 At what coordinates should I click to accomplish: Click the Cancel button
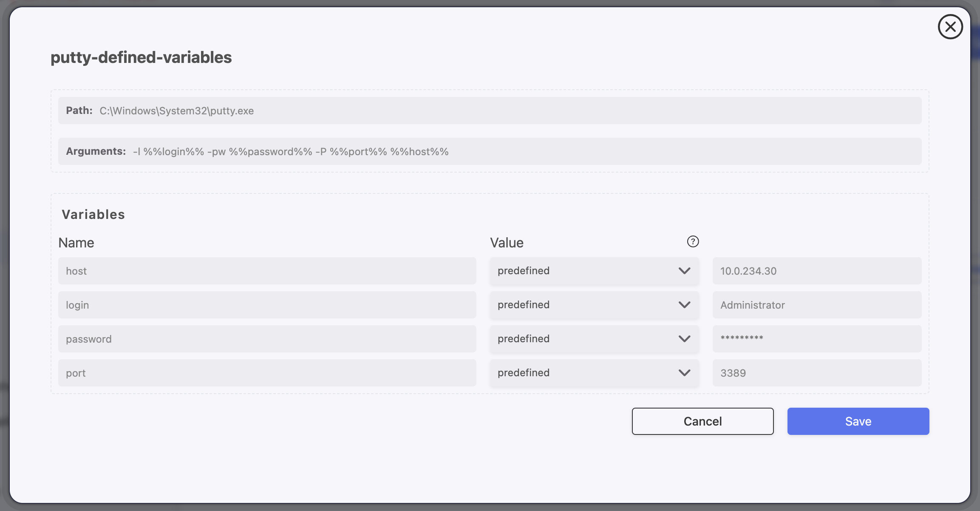[x=702, y=421]
